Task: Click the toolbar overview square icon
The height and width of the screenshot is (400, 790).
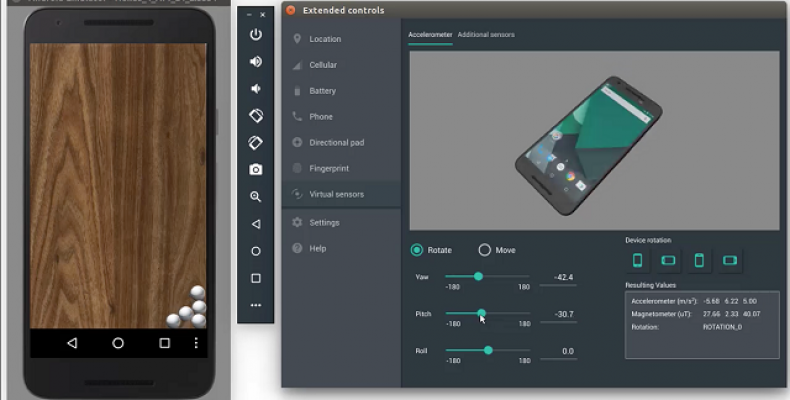Action: point(256,278)
